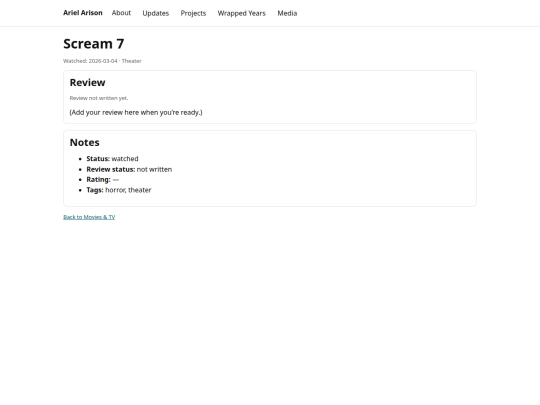Select the 'Status: watched' list item
This screenshot has width=540, height=405.
click(112, 159)
